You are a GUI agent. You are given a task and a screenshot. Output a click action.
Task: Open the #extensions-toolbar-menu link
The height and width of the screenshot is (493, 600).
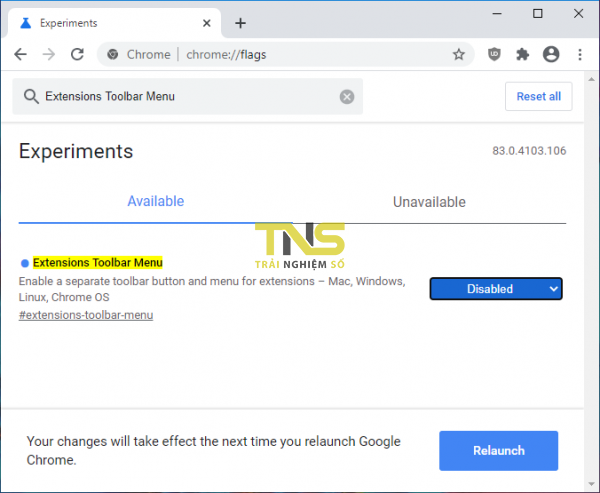coord(86,315)
